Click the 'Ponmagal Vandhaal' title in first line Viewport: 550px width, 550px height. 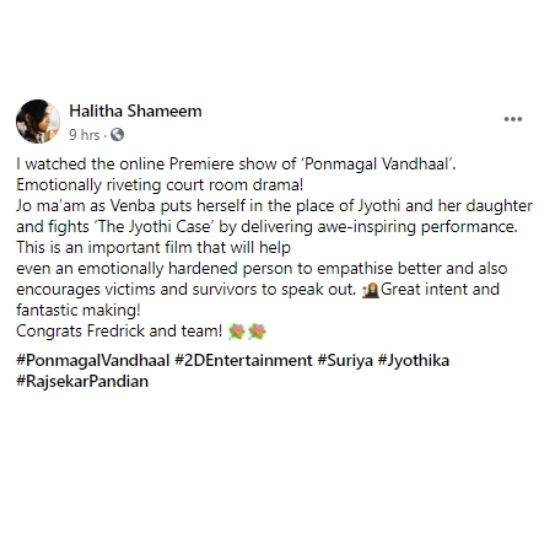click(x=377, y=164)
